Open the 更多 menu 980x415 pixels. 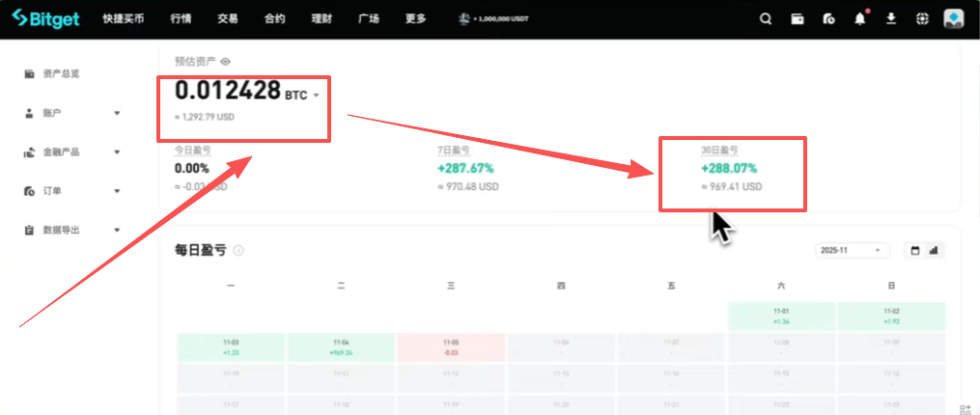tap(415, 18)
